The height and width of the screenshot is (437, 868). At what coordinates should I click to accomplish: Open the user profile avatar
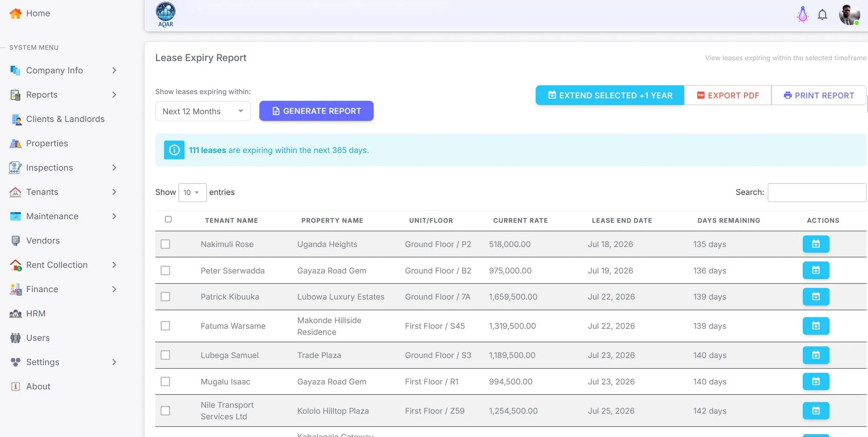[x=849, y=15]
